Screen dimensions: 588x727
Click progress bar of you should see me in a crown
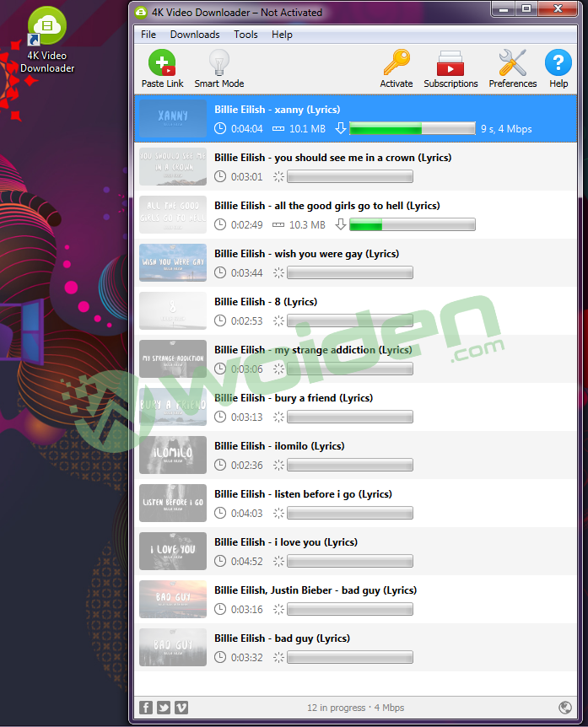[x=350, y=176]
